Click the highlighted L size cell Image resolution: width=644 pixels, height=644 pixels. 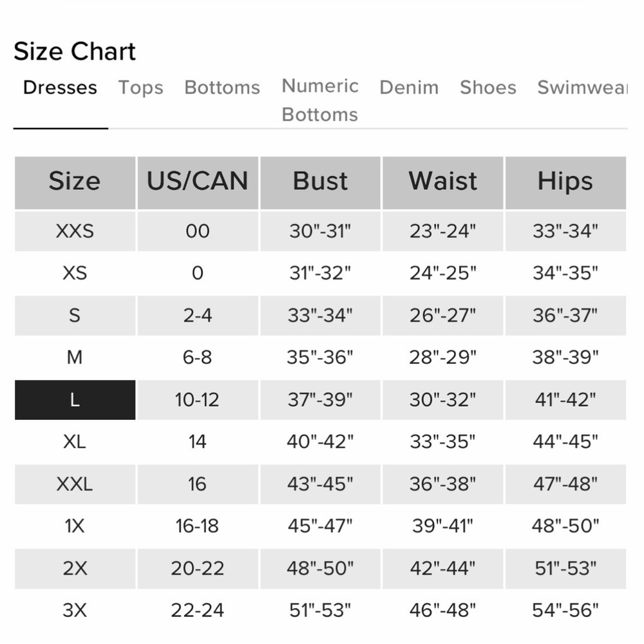(75, 400)
